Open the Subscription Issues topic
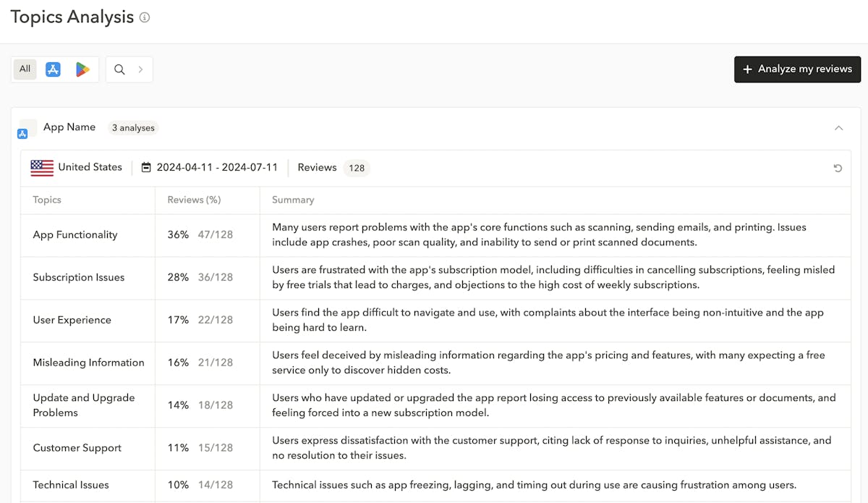Viewport: 868px width, 503px height. pyautogui.click(x=78, y=277)
